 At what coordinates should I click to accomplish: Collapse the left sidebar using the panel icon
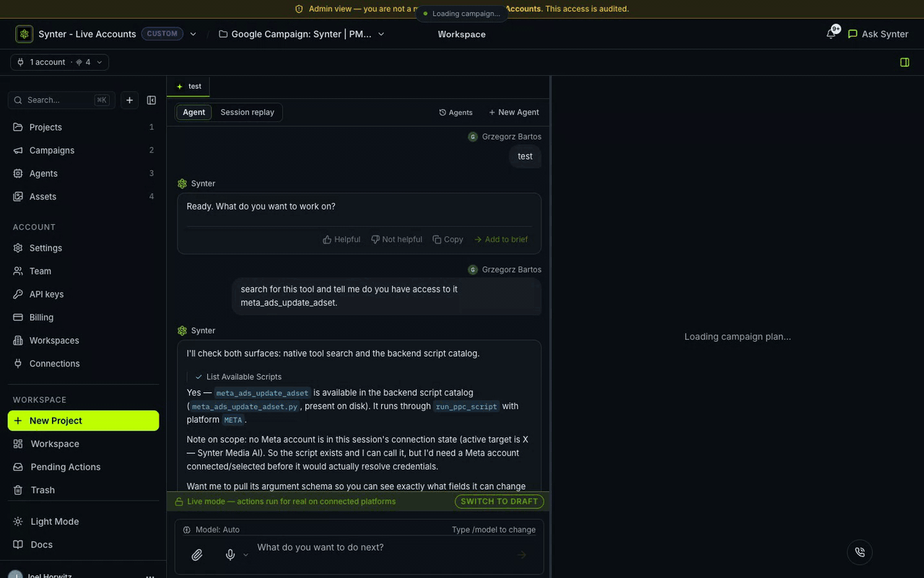pos(152,100)
